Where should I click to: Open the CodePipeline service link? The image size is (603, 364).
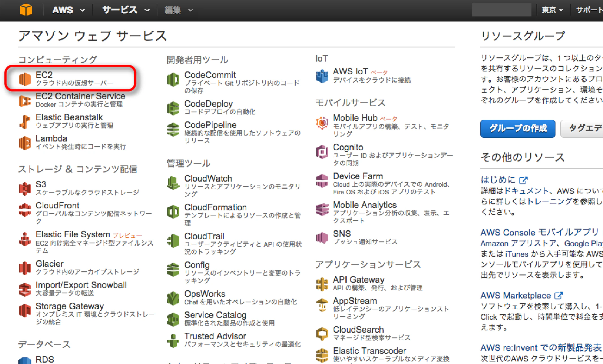[210, 125]
